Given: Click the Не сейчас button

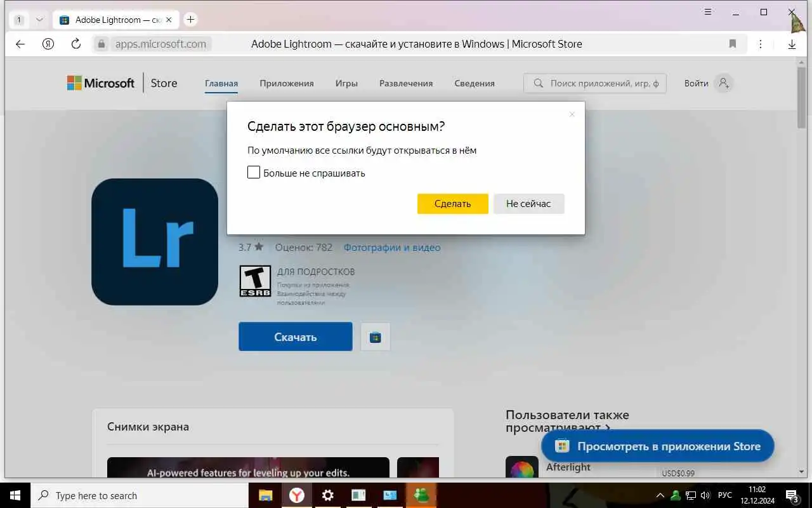Looking at the screenshot, I should pos(528,204).
